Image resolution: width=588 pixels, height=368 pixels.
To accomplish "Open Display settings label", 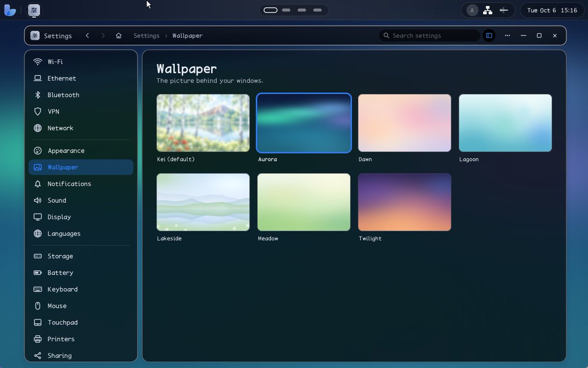I will coord(59,217).
